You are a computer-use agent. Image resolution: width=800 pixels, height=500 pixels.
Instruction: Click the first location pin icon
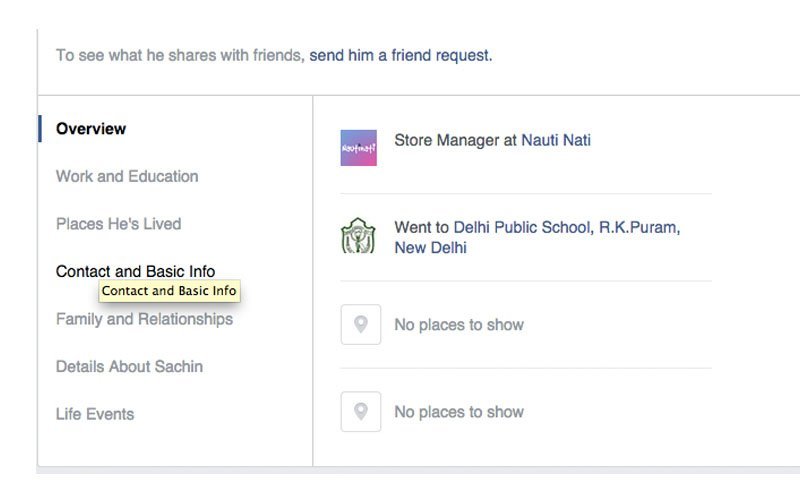point(361,324)
